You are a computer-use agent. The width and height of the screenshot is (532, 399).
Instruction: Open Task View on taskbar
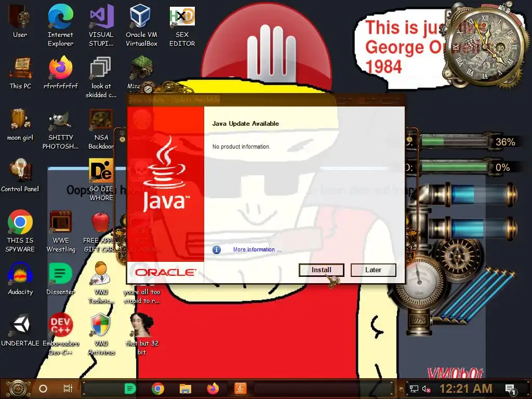[68, 389]
